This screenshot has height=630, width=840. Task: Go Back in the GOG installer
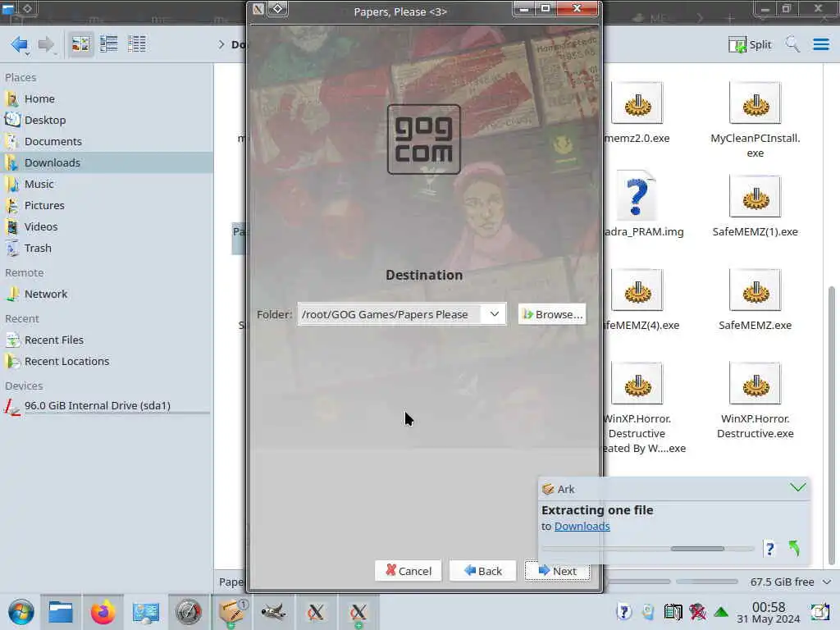(482, 571)
